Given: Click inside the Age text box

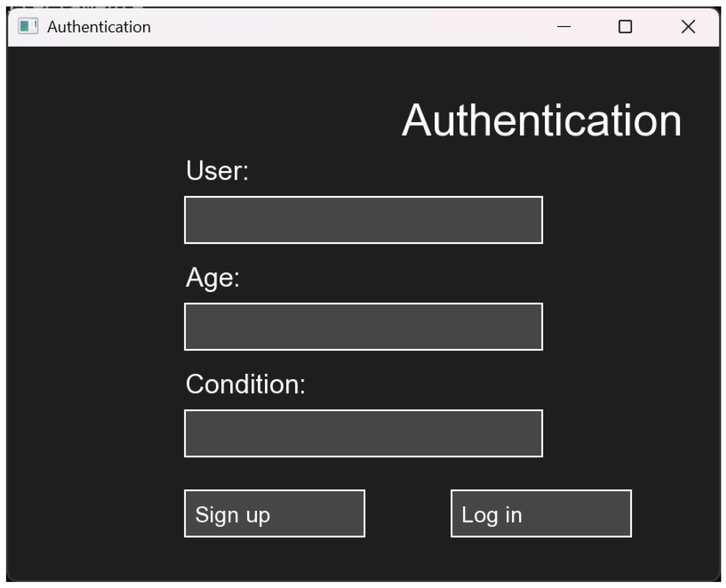Looking at the screenshot, I should [x=363, y=326].
